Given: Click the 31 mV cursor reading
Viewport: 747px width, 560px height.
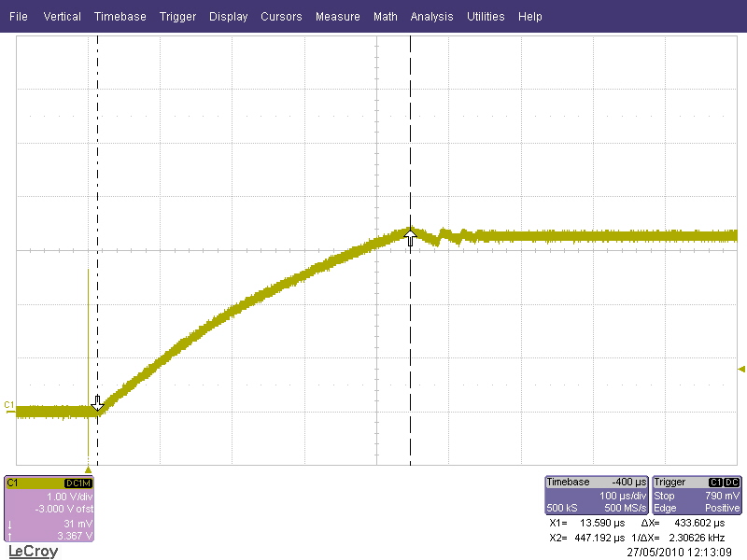Looking at the screenshot, I should point(78,524).
